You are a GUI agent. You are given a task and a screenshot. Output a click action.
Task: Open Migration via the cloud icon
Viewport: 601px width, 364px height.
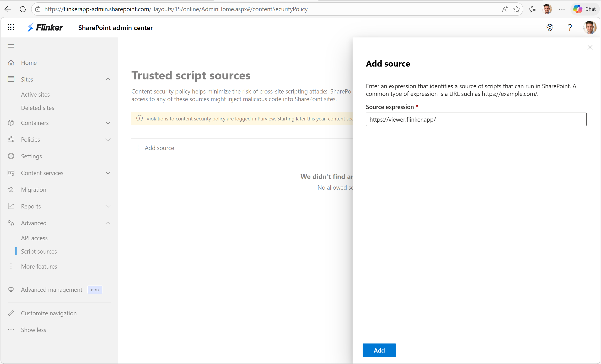[33, 190]
